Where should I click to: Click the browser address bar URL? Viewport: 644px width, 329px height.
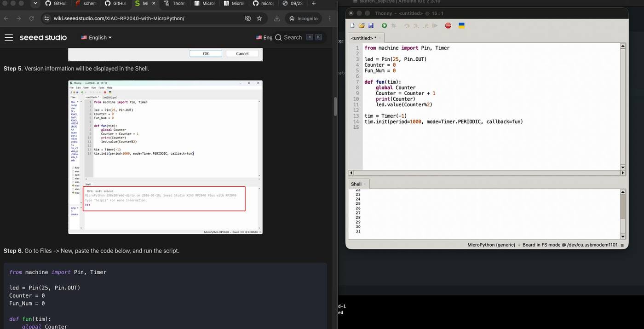pyautogui.click(x=119, y=18)
